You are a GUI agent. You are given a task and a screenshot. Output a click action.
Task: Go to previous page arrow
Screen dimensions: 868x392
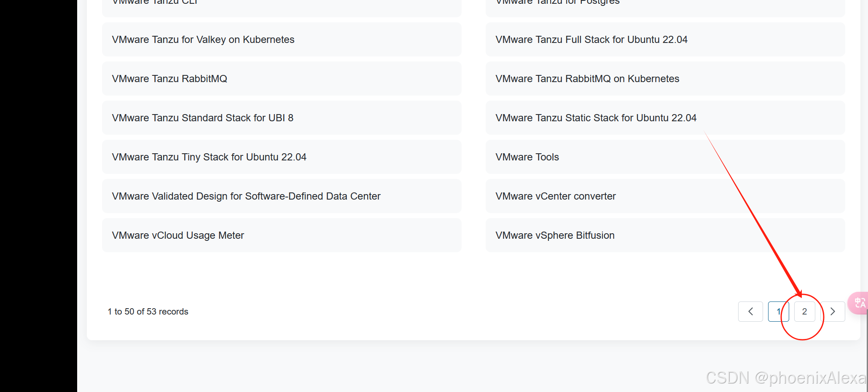[x=750, y=312]
